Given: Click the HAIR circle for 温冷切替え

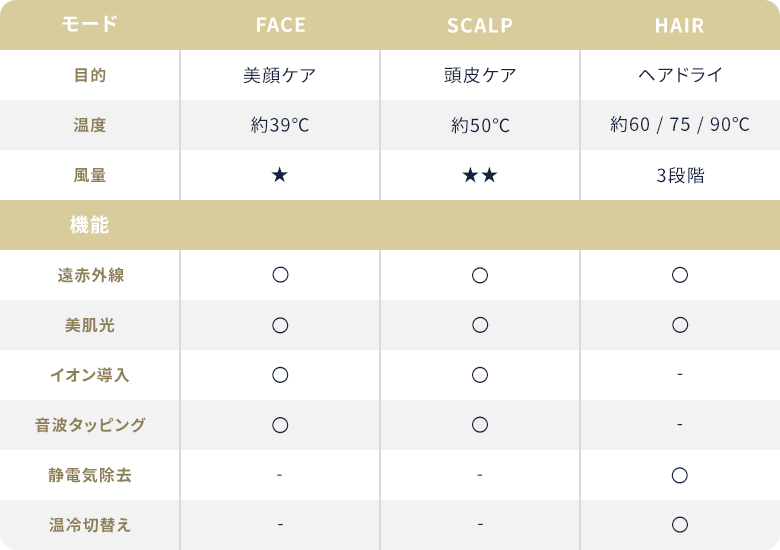Looking at the screenshot, I should (680, 525).
